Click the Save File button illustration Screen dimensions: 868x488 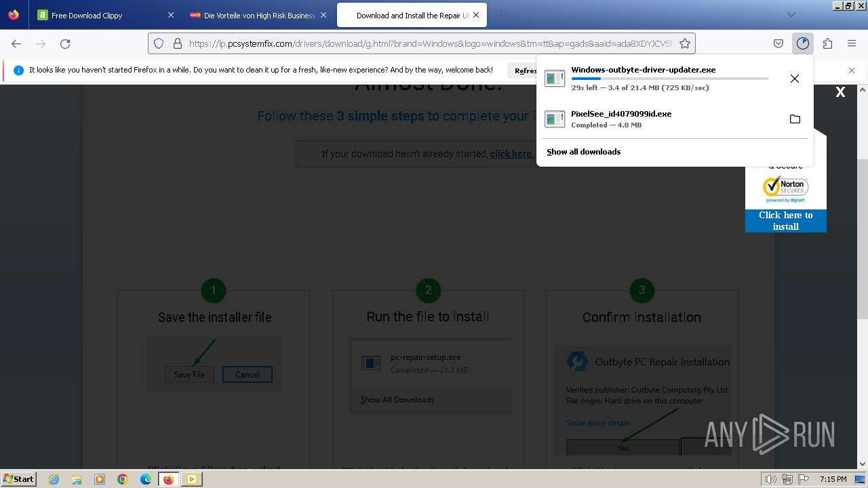click(189, 374)
